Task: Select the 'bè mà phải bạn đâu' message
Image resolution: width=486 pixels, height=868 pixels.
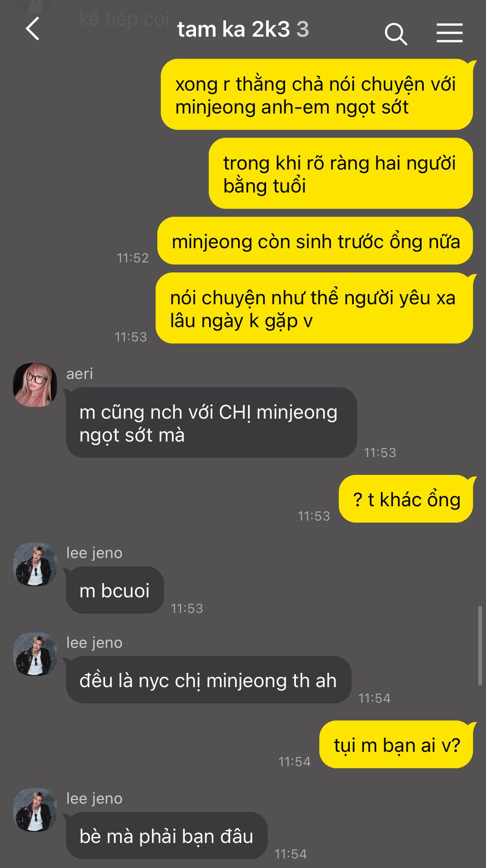Action: (x=167, y=836)
